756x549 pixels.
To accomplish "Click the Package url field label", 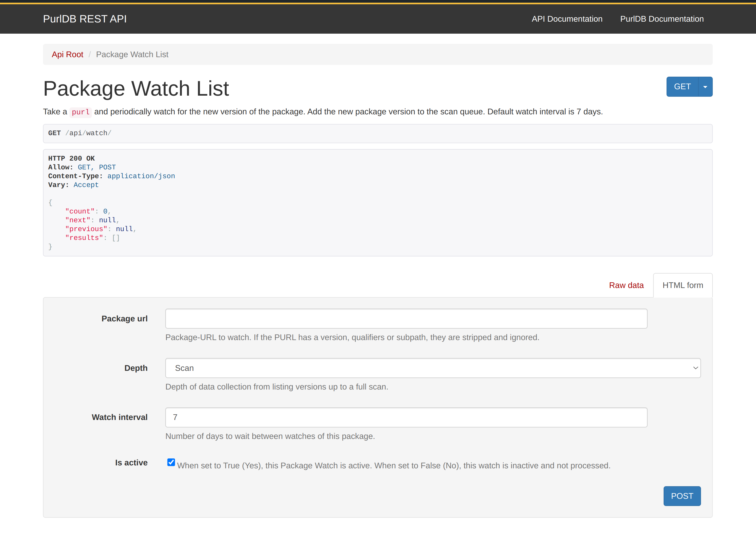I will 124,318.
